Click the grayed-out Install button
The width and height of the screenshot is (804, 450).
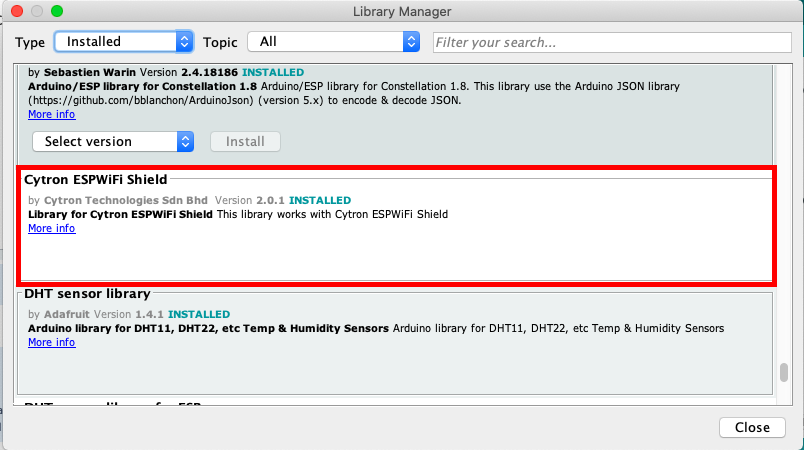tap(245, 141)
